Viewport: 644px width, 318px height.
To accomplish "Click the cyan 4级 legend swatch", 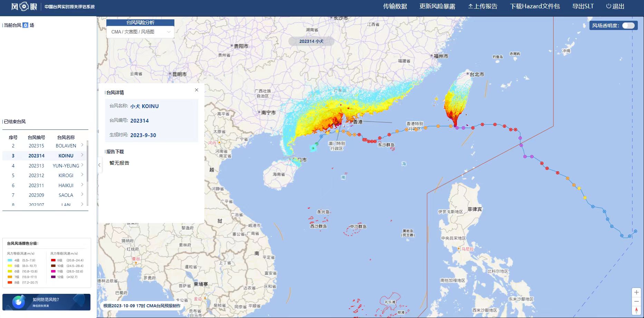I will 10,260.
